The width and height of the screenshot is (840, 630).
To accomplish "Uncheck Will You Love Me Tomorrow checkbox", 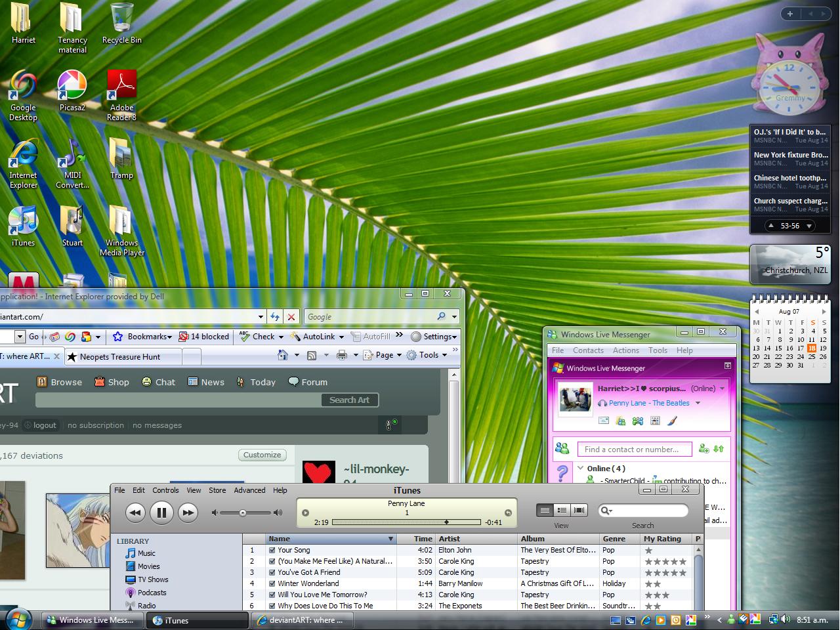I will click(x=272, y=595).
